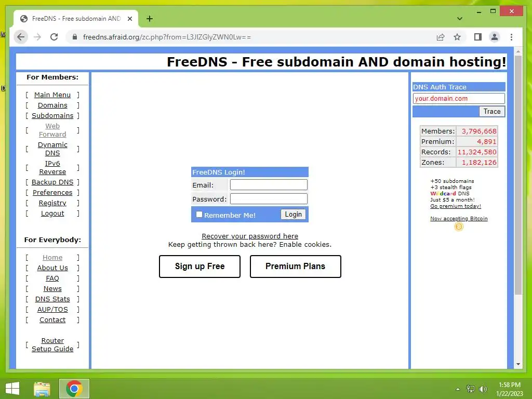
Task: Click the Records count 11,324,580
Action: point(477,152)
